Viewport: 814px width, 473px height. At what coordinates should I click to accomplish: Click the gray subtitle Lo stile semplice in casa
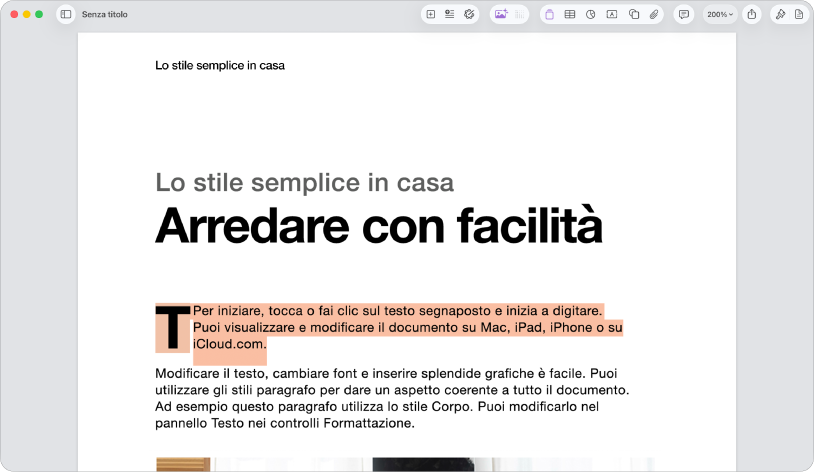pyautogui.click(x=305, y=183)
